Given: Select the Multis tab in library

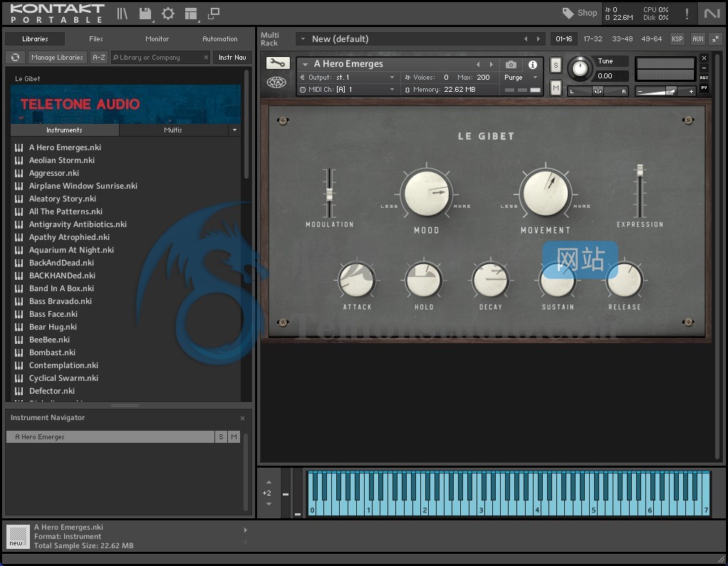Looking at the screenshot, I should (173, 130).
